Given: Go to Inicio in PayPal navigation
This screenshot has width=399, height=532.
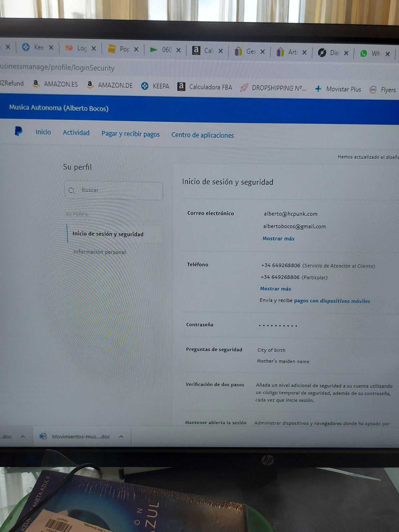Looking at the screenshot, I should (x=43, y=132).
